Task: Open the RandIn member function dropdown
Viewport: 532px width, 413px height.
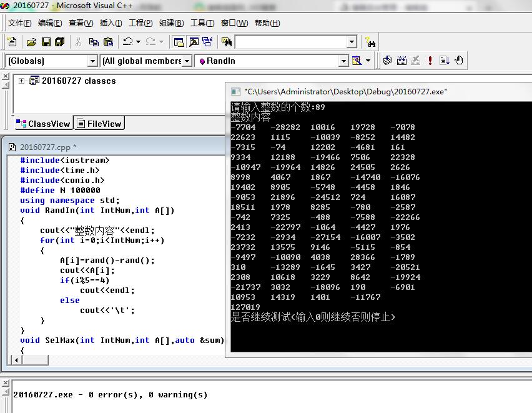Action: coord(343,61)
